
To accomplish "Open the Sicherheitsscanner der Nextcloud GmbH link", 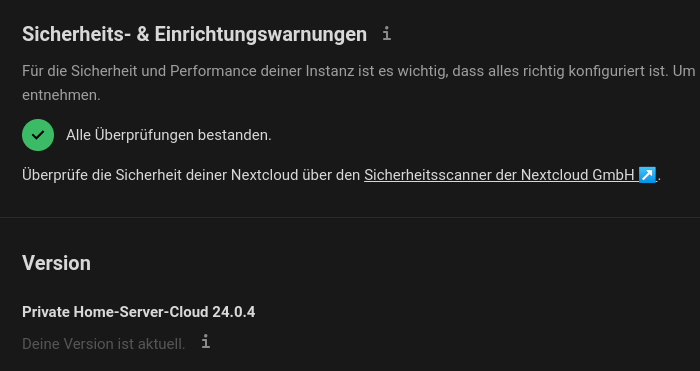I will point(510,175).
